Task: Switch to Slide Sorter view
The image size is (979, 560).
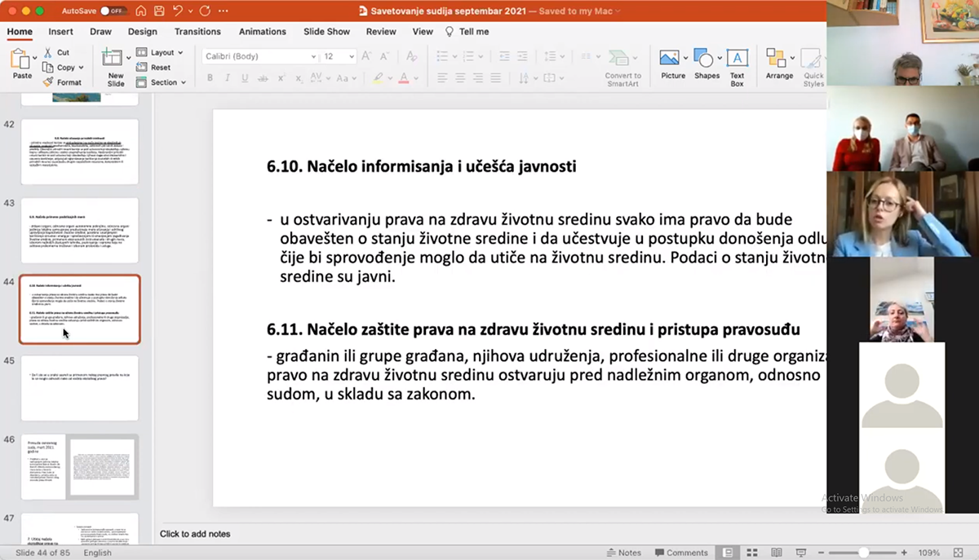Action: 752,553
